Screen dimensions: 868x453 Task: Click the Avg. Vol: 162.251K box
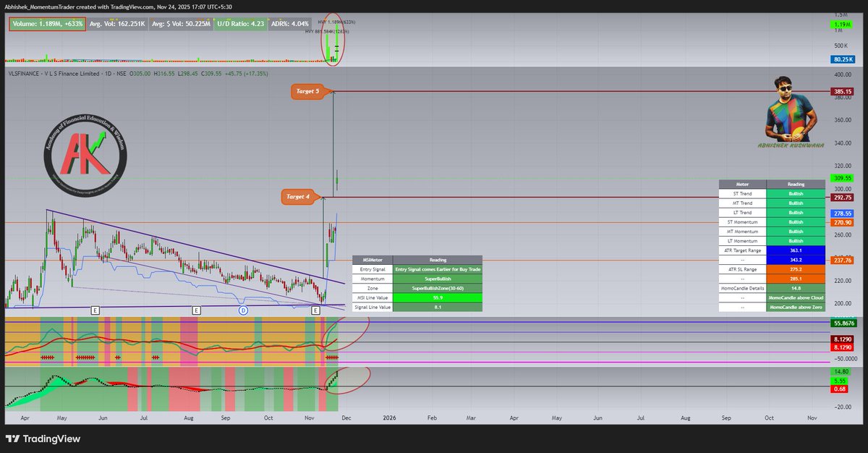pos(116,23)
